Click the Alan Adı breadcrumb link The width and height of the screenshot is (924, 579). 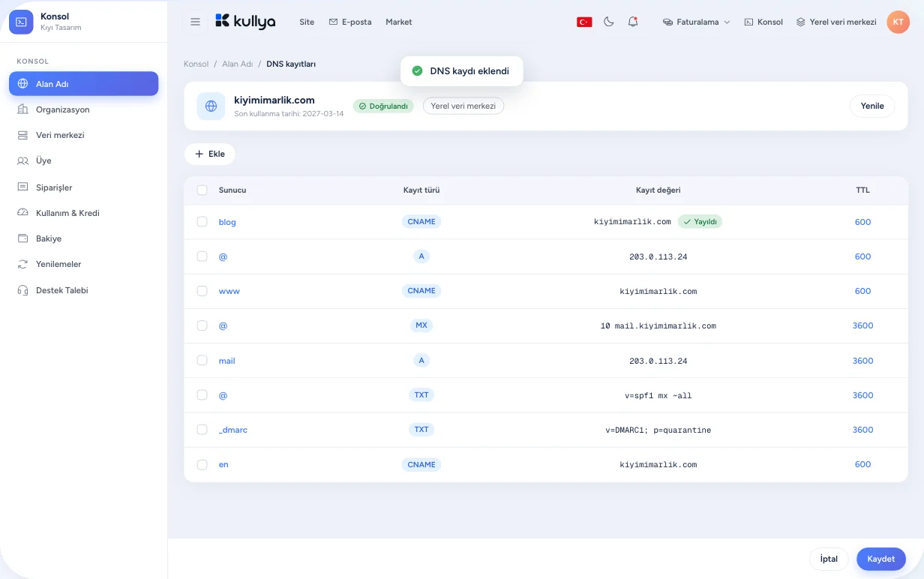coord(237,64)
